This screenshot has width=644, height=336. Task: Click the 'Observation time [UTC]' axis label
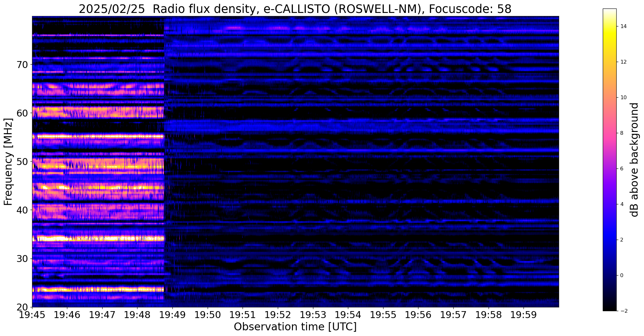tap(295, 327)
